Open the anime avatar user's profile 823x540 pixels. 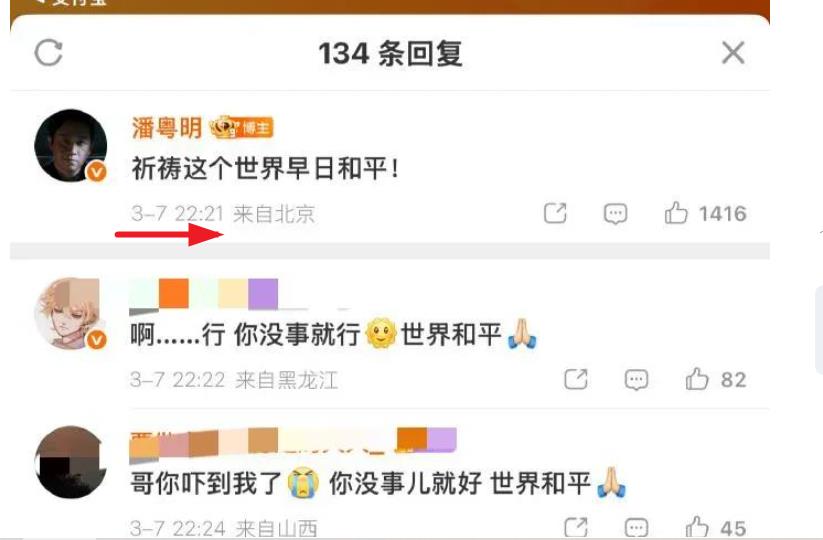(x=70, y=313)
